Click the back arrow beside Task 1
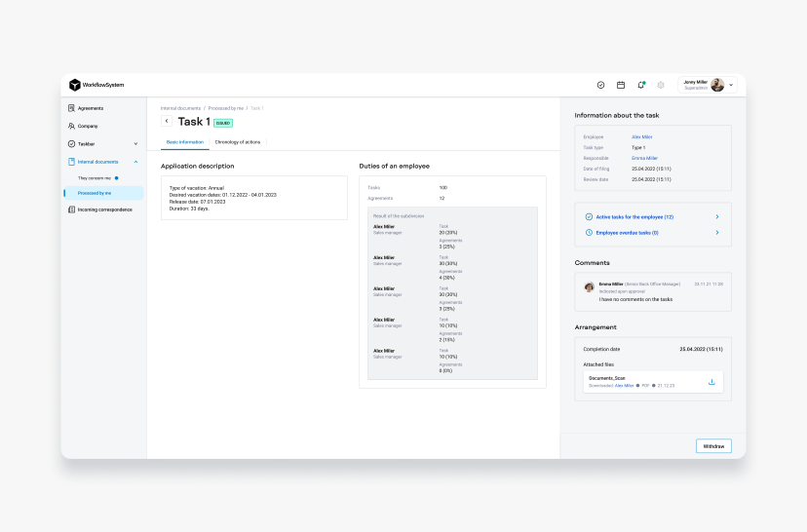Viewport: 807px width, 532px height. [x=167, y=121]
